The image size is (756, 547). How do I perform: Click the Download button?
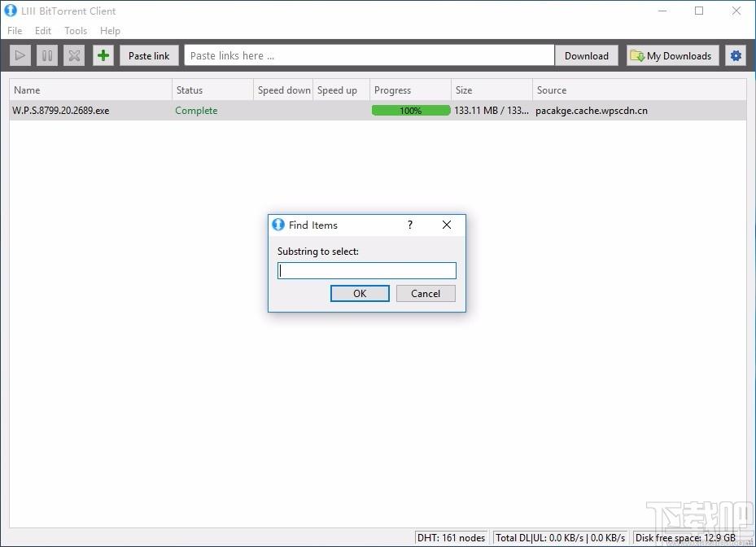pos(586,55)
